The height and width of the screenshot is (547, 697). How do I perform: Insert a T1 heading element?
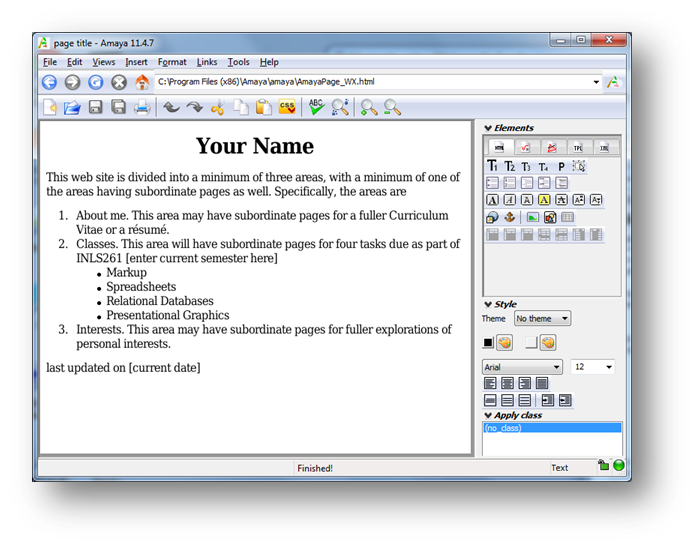492,166
